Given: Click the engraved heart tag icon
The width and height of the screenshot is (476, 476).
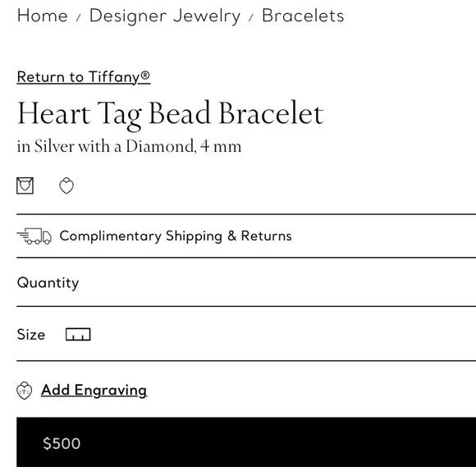Looking at the screenshot, I should [25, 391].
